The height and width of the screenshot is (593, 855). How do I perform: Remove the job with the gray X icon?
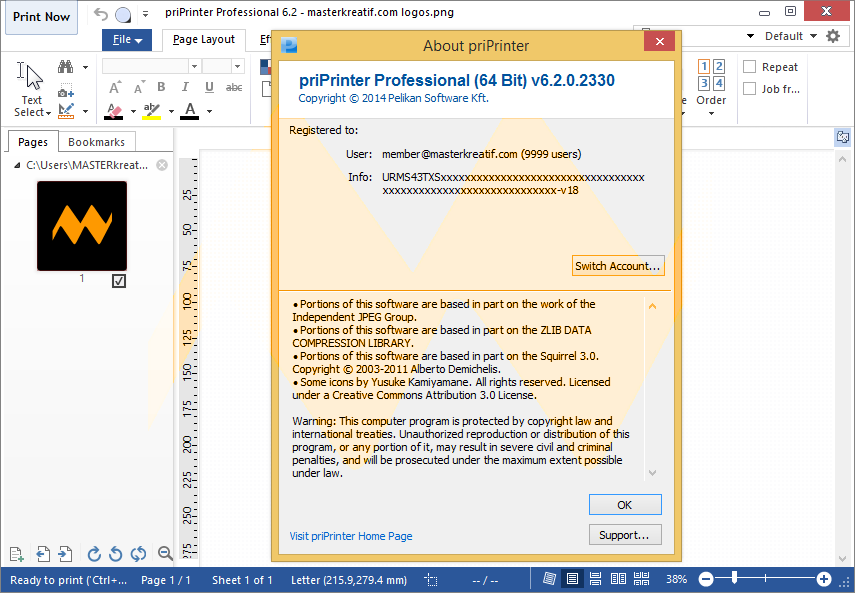[162, 165]
